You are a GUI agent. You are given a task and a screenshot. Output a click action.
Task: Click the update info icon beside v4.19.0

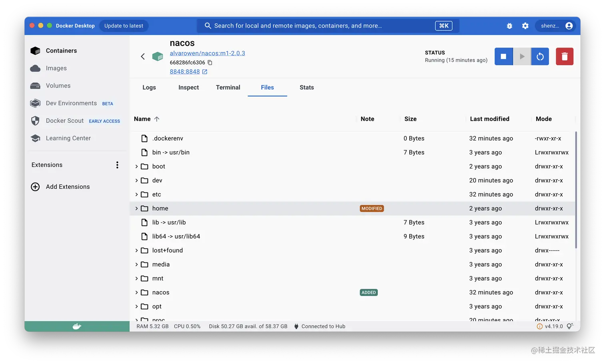(x=539, y=326)
